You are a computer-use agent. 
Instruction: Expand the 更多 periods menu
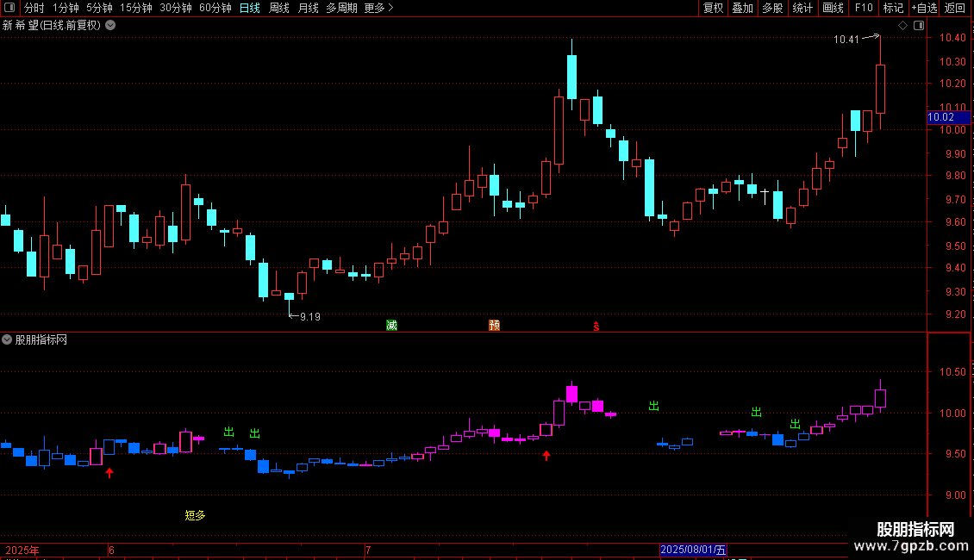pos(379,8)
